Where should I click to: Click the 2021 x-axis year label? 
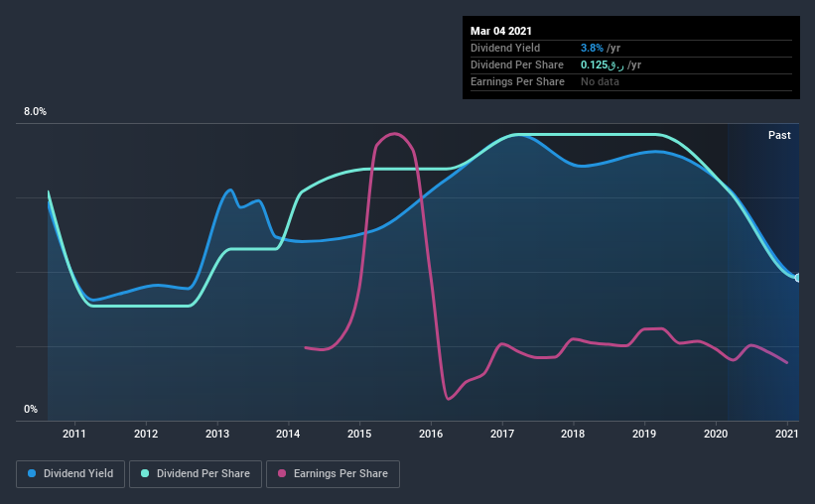pyautogui.click(x=787, y=434)
